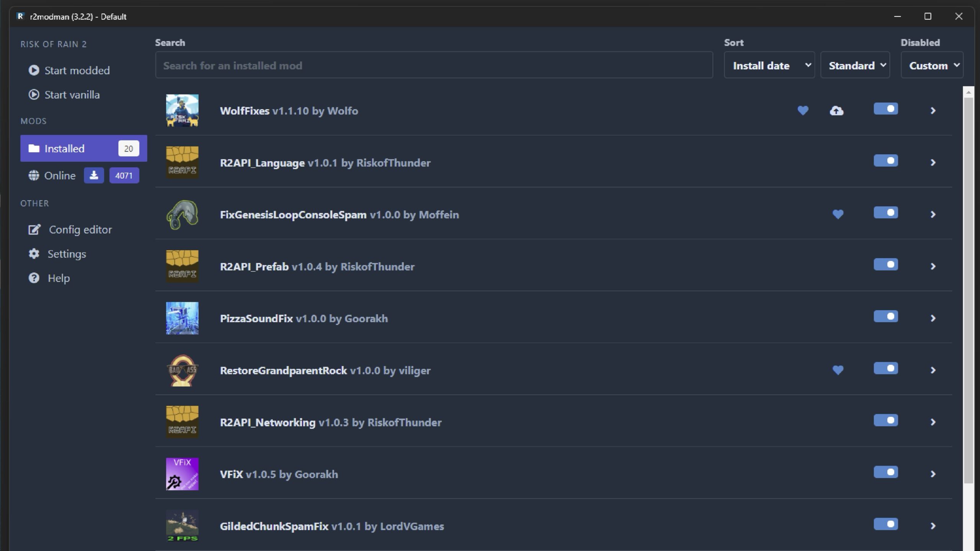Focus the installed mod search field
This screenshot has height=551, width=980.
[434, 65]
